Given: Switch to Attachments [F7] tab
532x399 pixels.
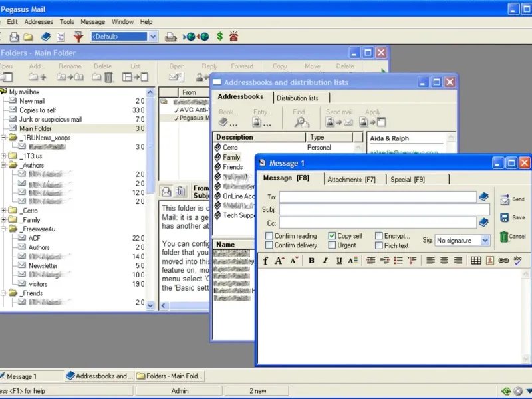Looking at the screenshot, I should pyautogui.click(x=352, y=179).
